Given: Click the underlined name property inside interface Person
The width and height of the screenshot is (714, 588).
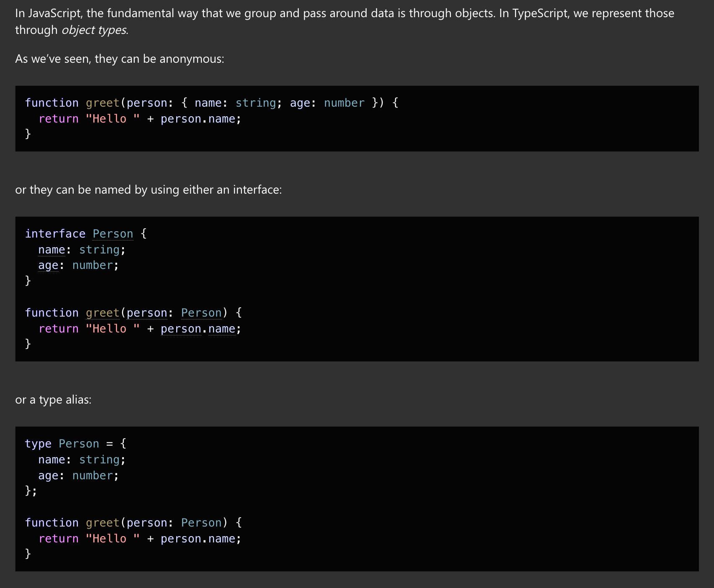Looking at the screenshot, I should click(x=51, y=250).
